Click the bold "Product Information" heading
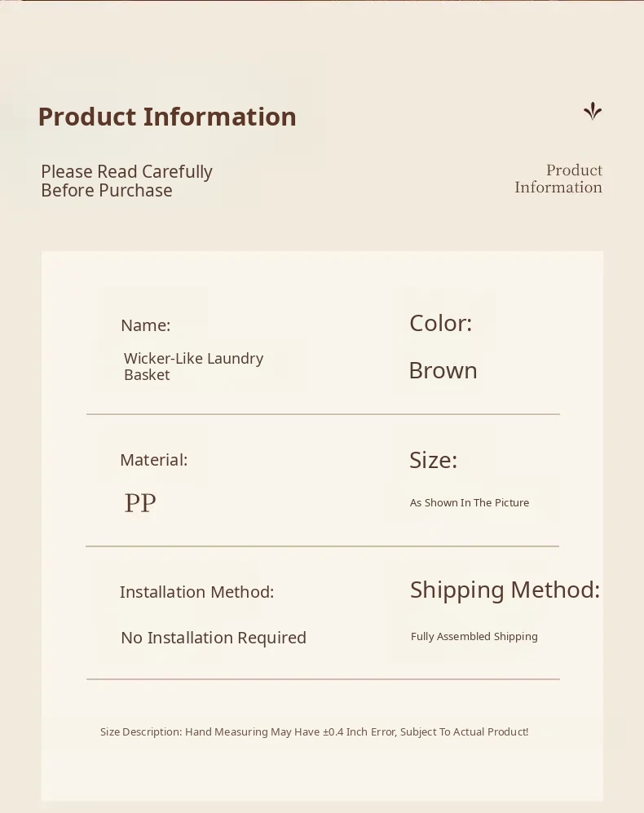This screenshot has width=644, height=813. pos(167,117)
